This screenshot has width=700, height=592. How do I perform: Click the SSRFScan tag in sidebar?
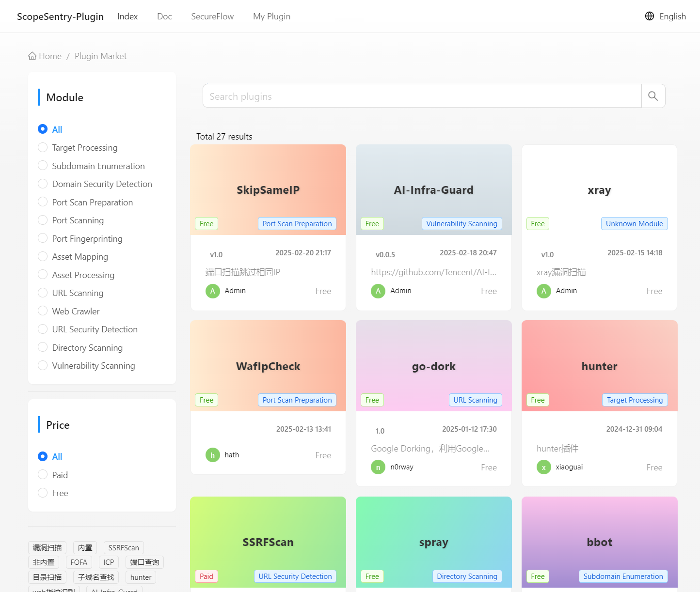(x=124, y=547)
